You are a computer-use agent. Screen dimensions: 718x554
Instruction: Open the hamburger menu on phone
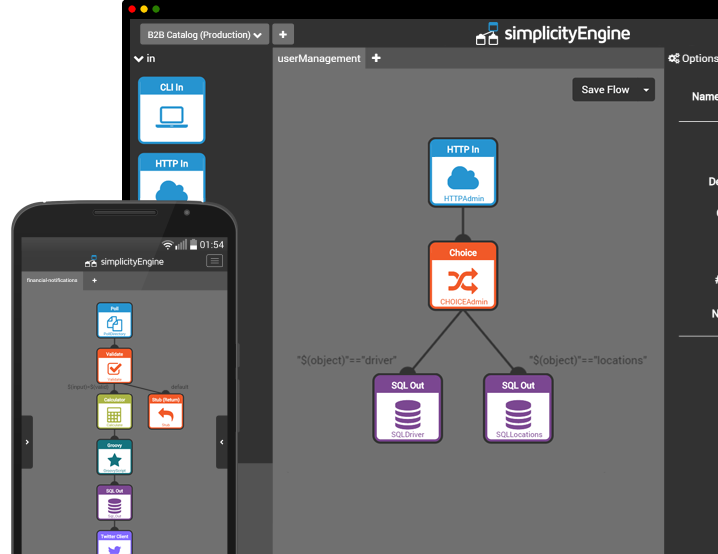(x=214, y=261)
